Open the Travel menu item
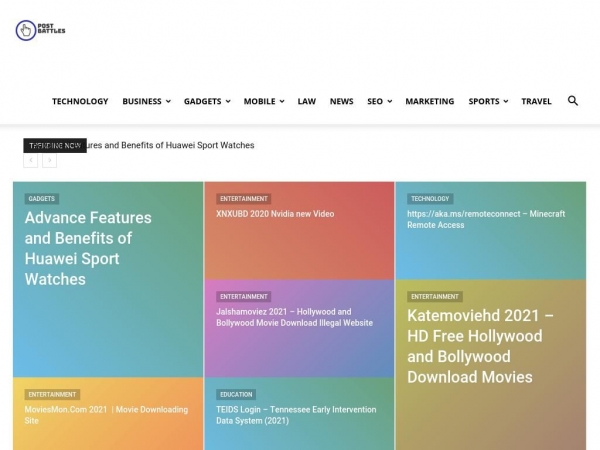600x450 pixels. coord(536,101)
